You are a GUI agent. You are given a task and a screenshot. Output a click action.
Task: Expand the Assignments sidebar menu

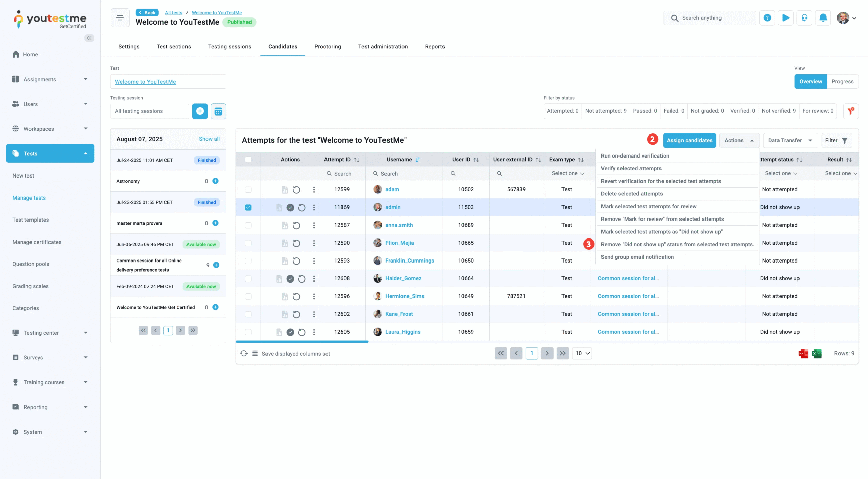pyautogui.click(x=50, y=79)
